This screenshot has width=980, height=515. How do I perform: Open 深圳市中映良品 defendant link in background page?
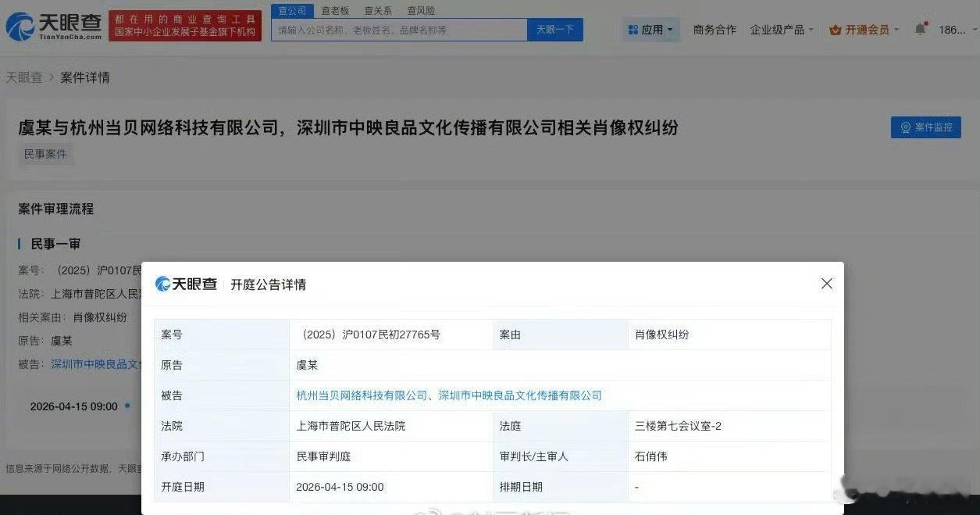click(x=95, y=364)
